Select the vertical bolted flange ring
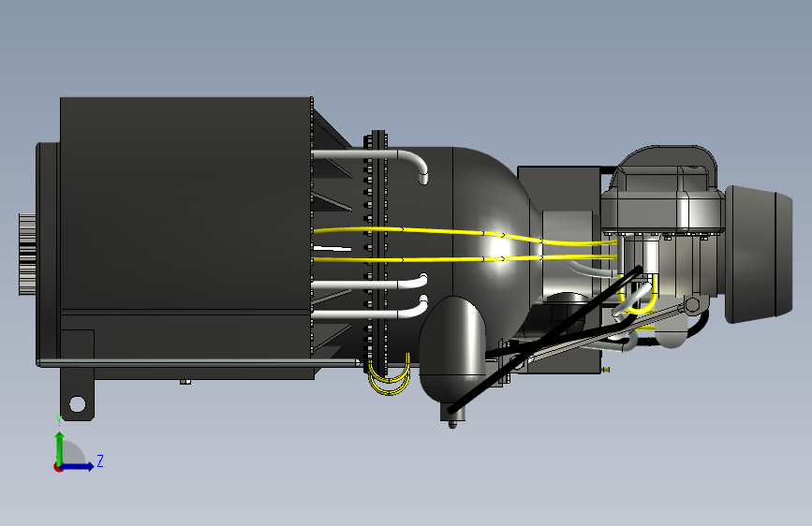812x526 pixels. click(378, 253)
